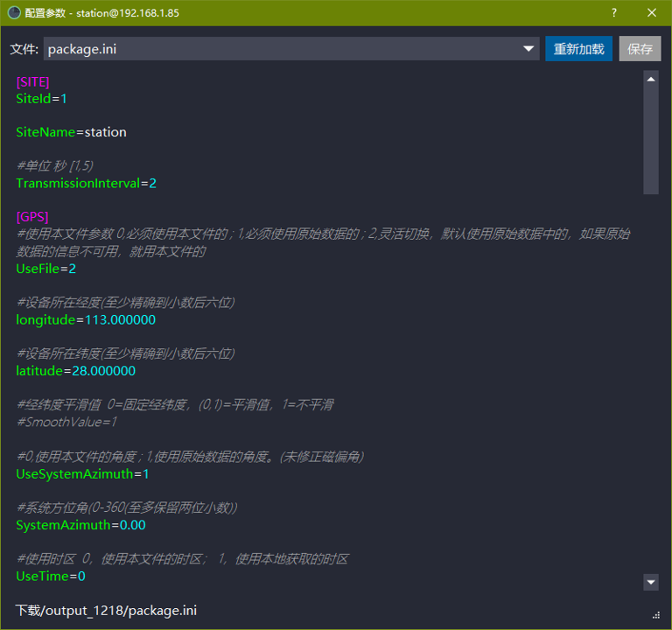Click the #经纬度平滑值 comment line

(x=175, y=404)
